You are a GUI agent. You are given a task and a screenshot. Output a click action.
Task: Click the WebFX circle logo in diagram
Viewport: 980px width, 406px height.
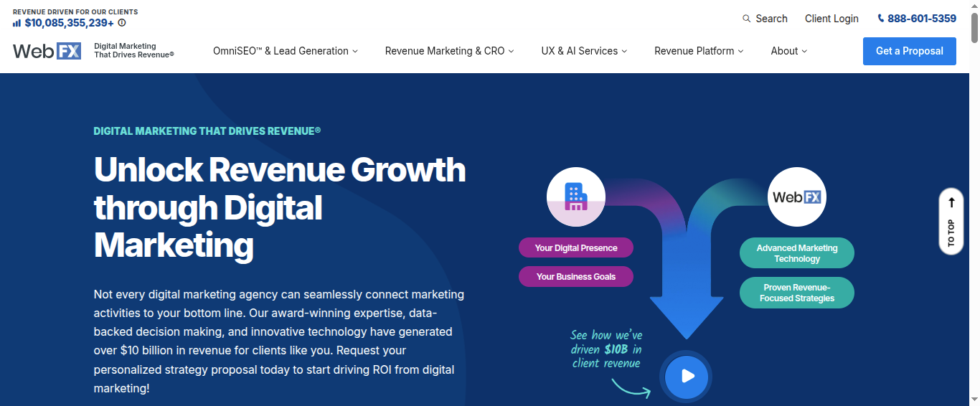click(796, 197)
